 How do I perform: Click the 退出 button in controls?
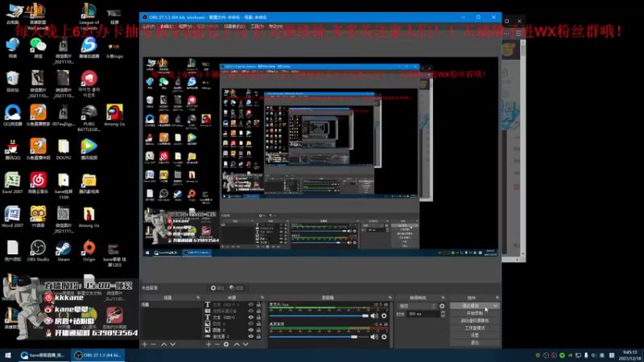[x=475, y=343]
